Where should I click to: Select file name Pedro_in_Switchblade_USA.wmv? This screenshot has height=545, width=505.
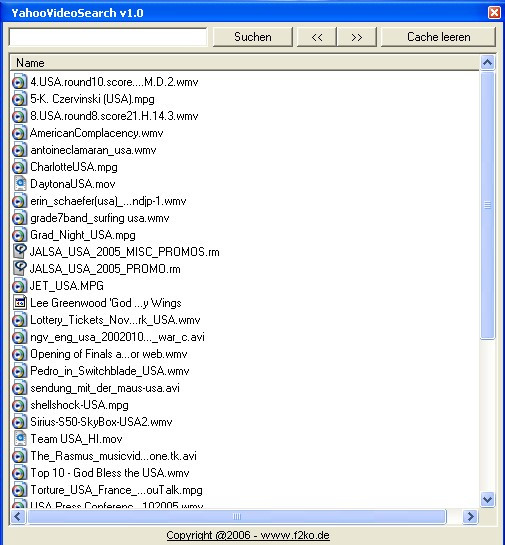(109, 371)
